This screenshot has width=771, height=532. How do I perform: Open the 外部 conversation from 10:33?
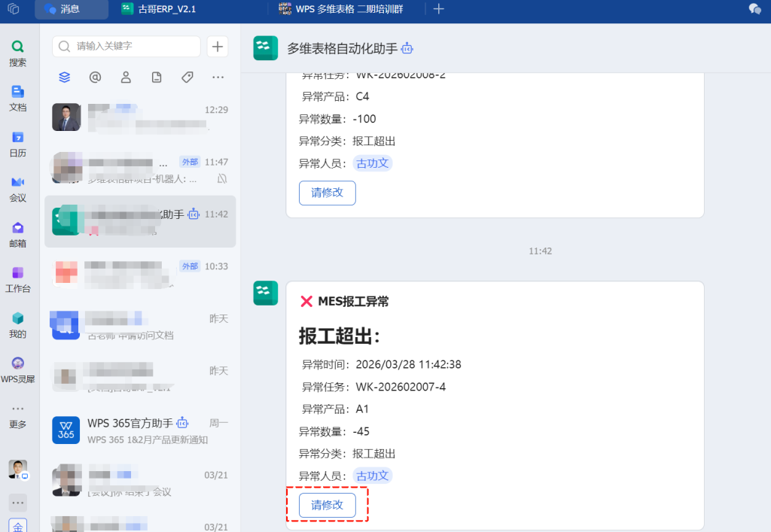click(140, 274)
